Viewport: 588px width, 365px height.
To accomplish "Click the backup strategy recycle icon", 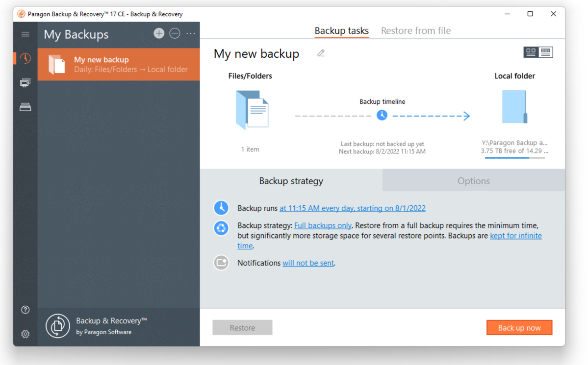I will pos(221,228).
